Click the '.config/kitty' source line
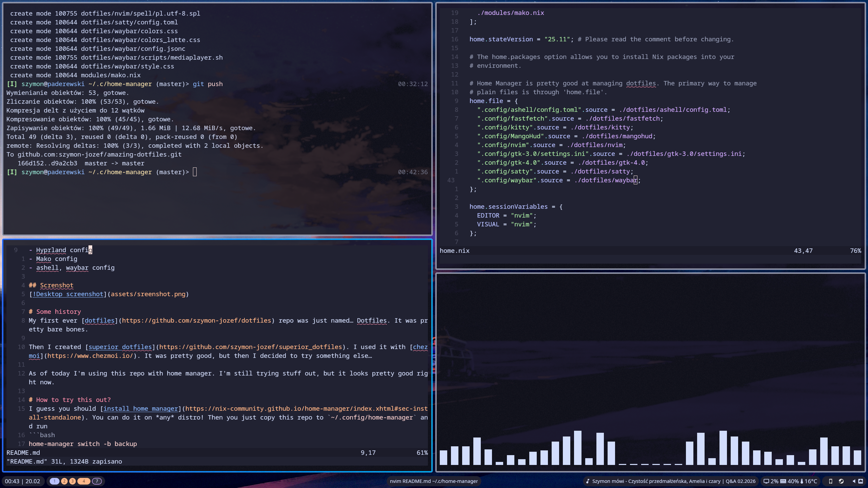868x488 pixels. pos(555,127)
